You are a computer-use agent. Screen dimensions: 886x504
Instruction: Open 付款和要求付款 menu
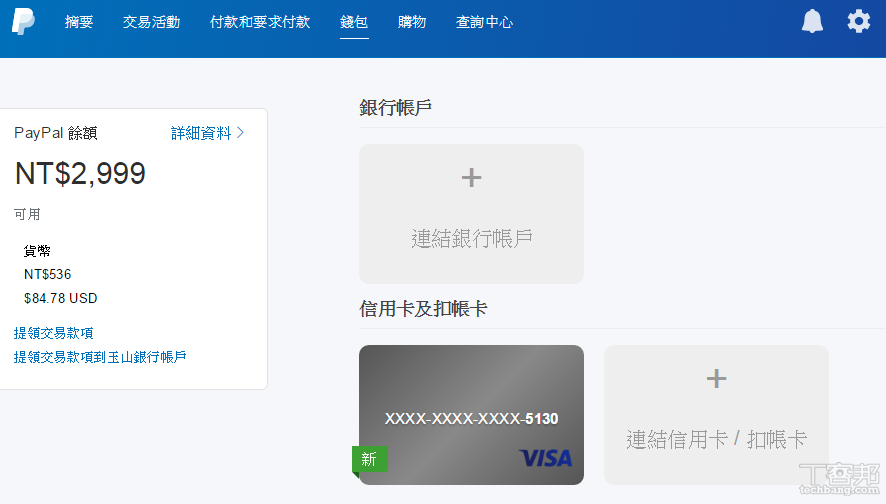coord(260,22)
